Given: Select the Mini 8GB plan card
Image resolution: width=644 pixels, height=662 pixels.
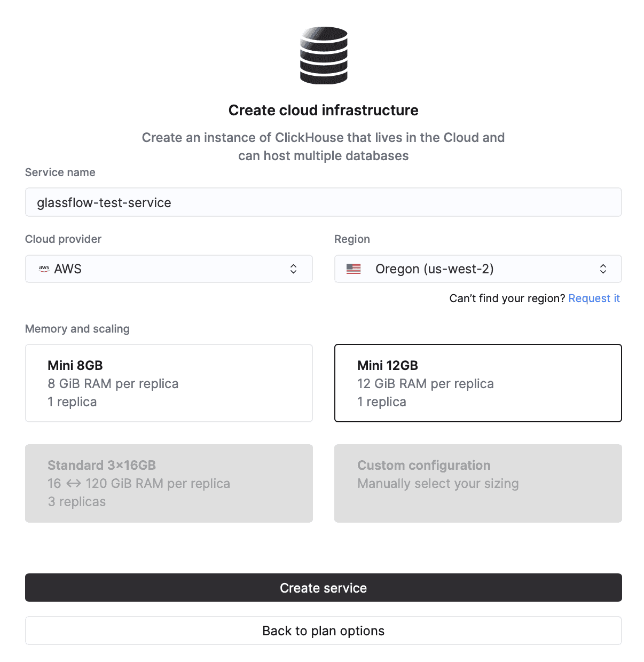Looking at the screenshot, I should tap(169, 383).
